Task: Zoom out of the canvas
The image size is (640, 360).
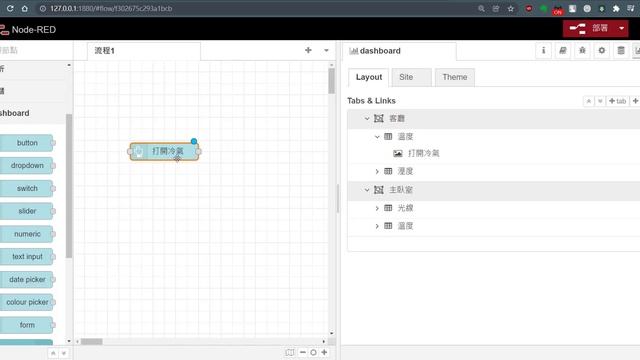Action: pyautogui.click(x=302, y=352)
